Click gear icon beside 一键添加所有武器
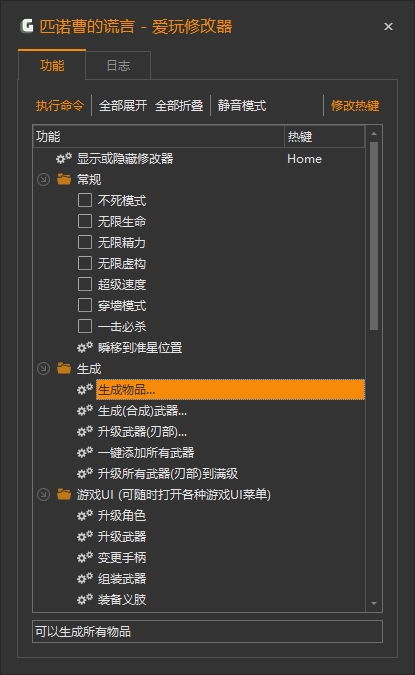This screenshot has height=675, width=415. click(85, 452)
